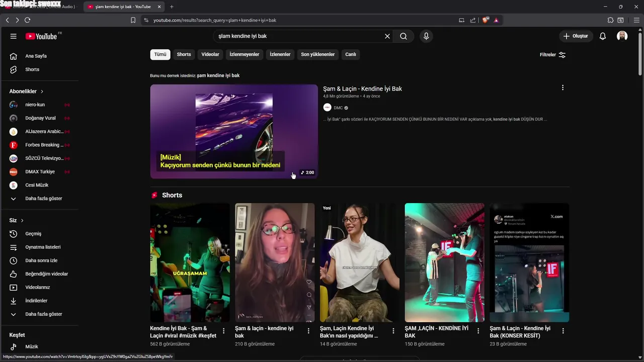The height and width of the screenshot is (362, 644).
Task: Play the Yeni labeled short thumbnail
Action: (x=360, y=262)
